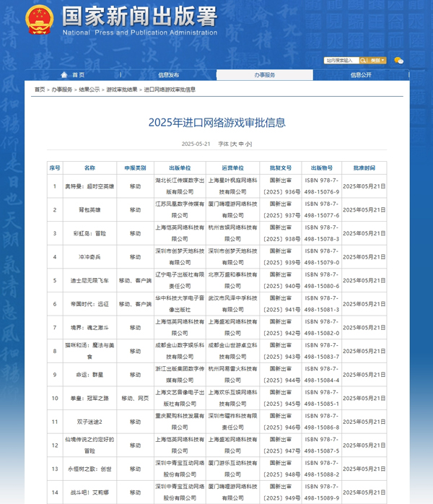Click game name 双子迷途2
Image resolution: width=433 pixels, height=504 pixels.
coord(89,422)
